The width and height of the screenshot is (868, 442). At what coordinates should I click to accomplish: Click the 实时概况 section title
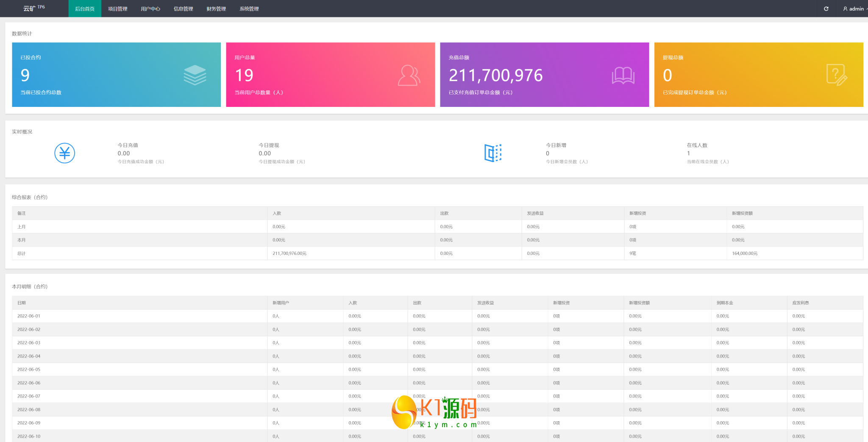22,132
